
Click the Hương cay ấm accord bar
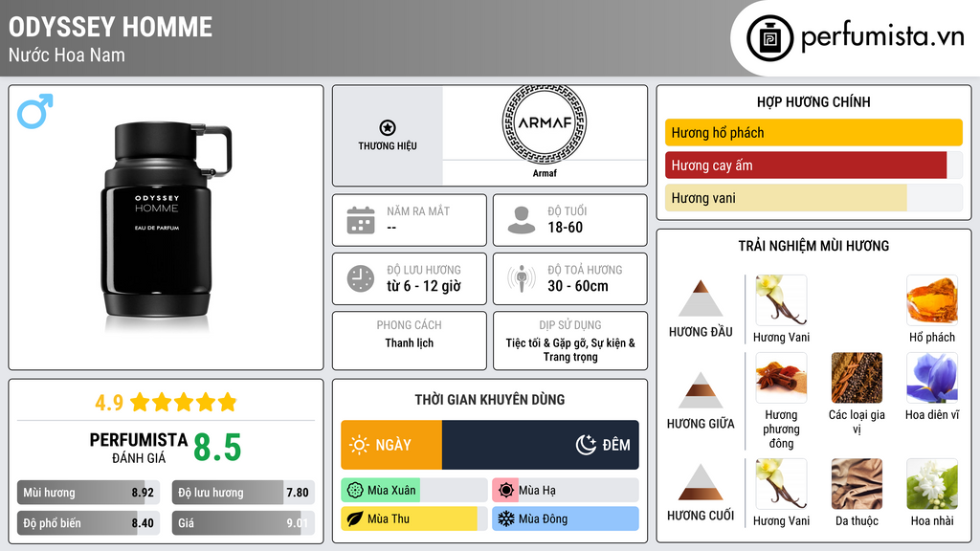pyautogui.click(x=806, y=165)
